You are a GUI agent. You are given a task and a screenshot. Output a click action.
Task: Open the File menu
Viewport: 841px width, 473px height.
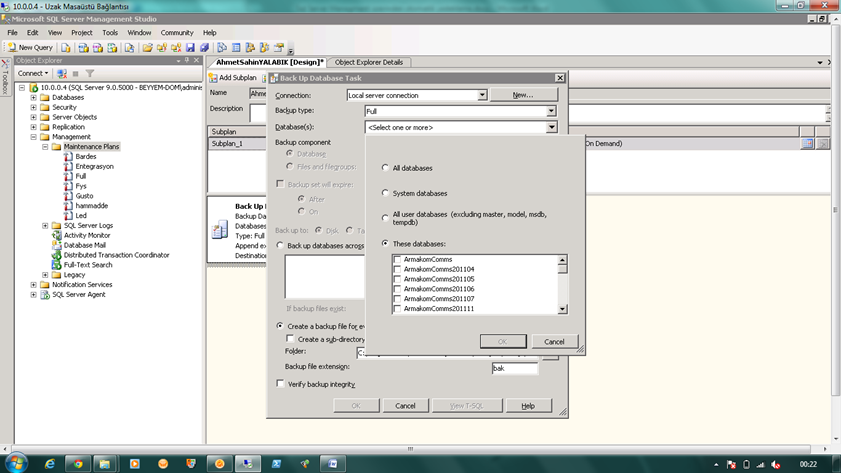click(x=12, y=33)
